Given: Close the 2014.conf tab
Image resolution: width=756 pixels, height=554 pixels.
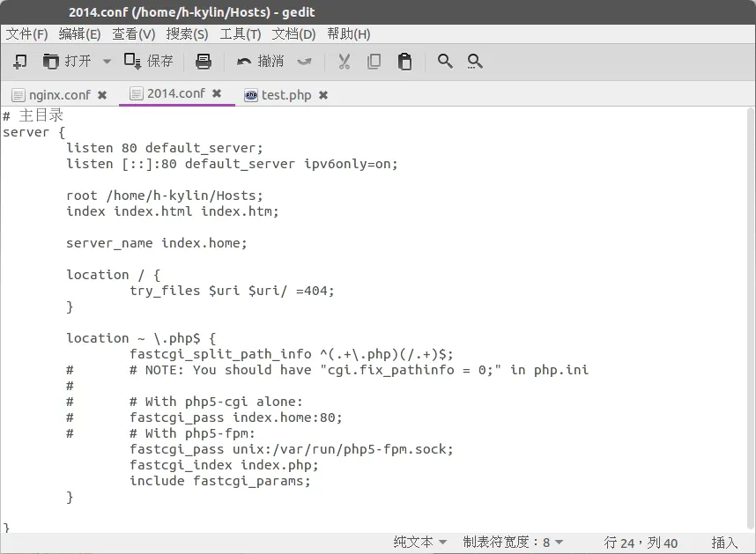Looking at the screenshot, I should 217,93.
